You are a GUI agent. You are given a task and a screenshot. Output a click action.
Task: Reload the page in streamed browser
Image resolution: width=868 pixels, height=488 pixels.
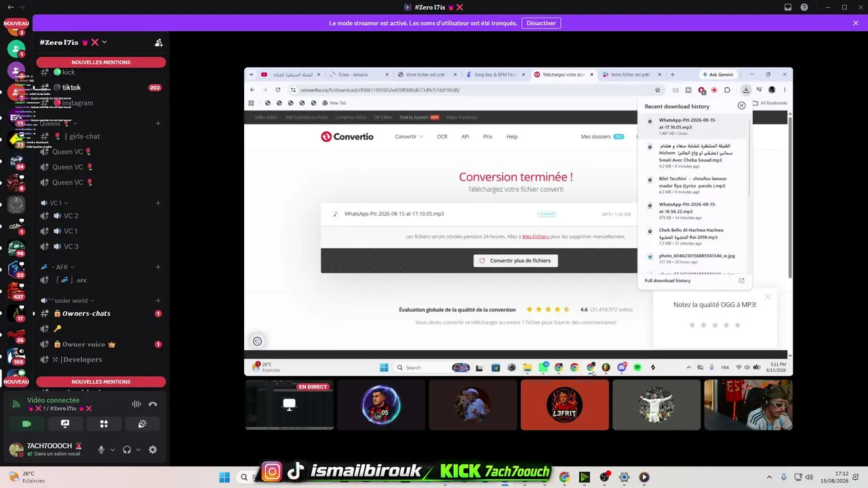pos(278,90)
